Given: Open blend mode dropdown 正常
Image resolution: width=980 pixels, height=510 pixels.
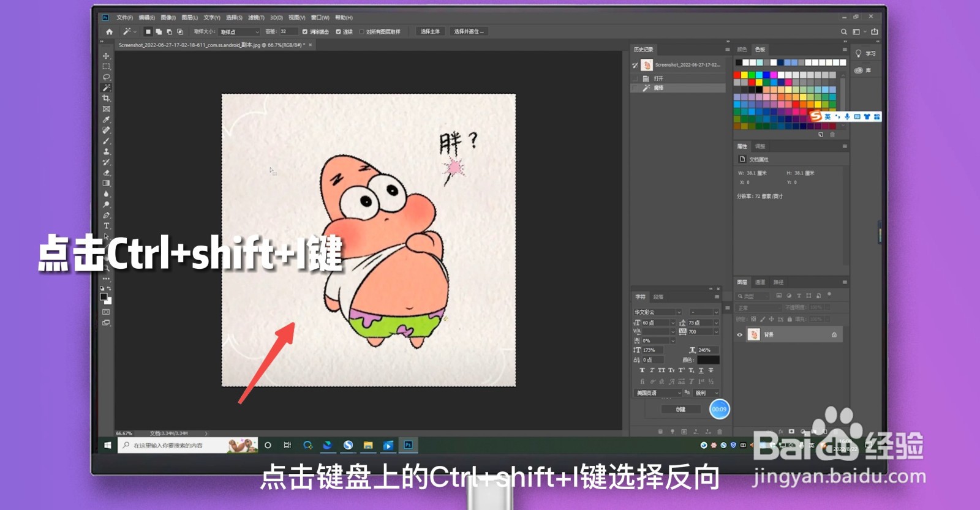Looking at the screenshot, I should tap(758, 308).
